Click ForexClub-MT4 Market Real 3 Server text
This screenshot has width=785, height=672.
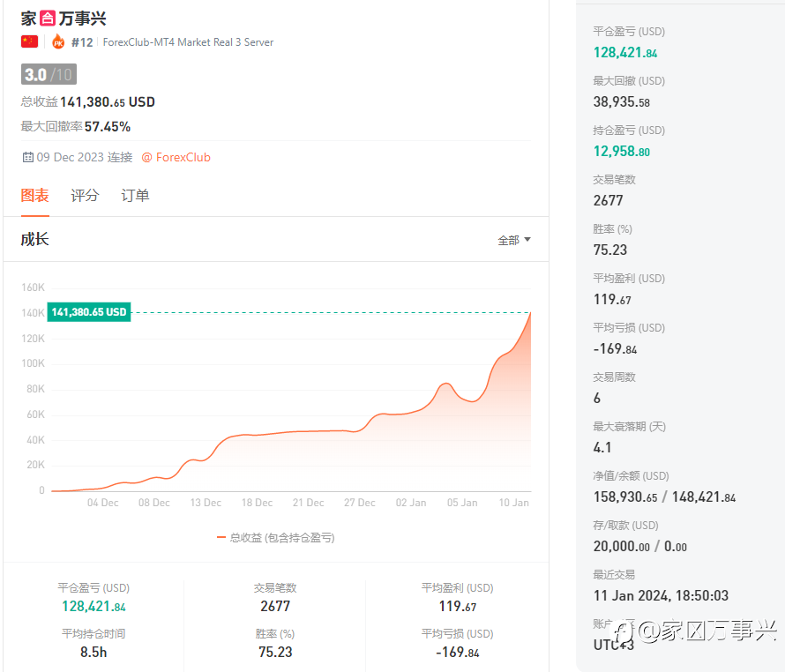coord(188,42)
